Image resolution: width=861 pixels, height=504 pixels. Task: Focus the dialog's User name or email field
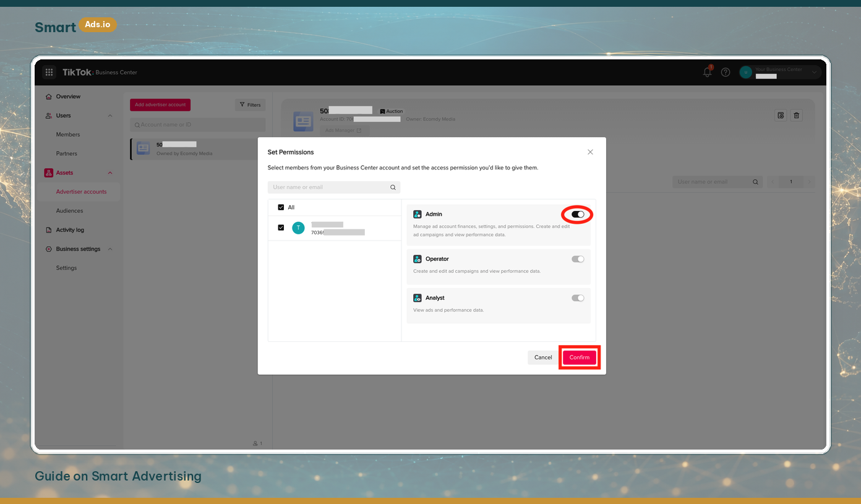pos(334,187)
